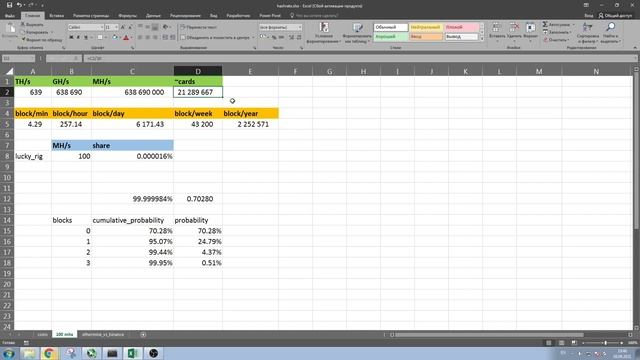Decrease font size with the small A

(130, 27)
